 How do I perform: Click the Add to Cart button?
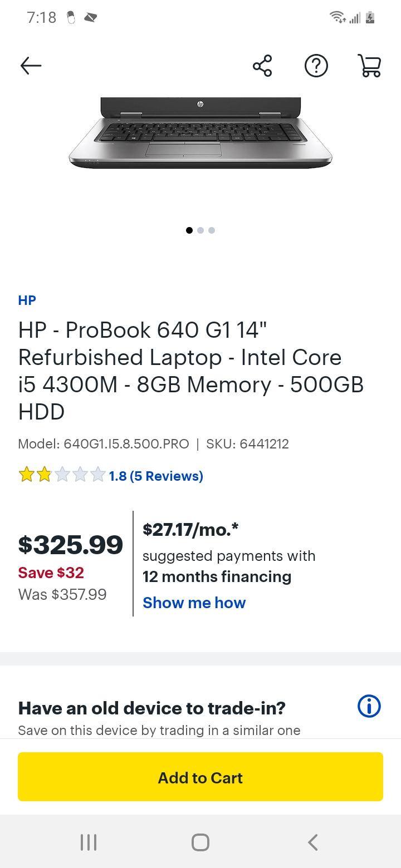coord(200,777)
